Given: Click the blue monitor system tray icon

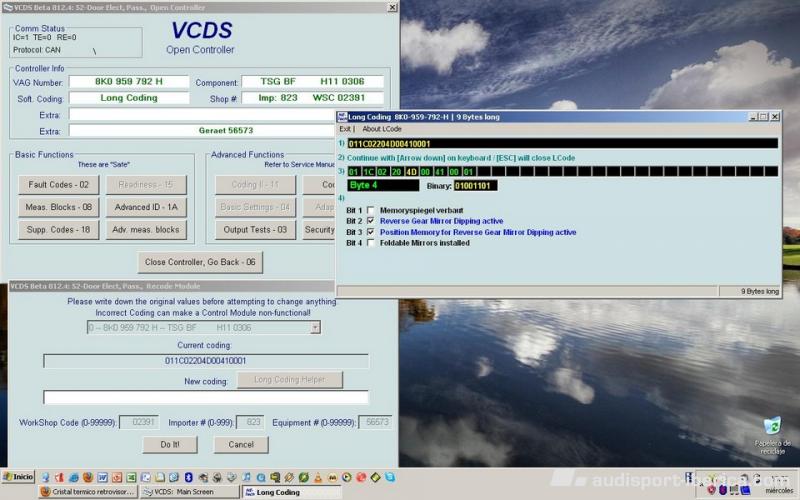Looking at the screenshot, I should 745,490.
